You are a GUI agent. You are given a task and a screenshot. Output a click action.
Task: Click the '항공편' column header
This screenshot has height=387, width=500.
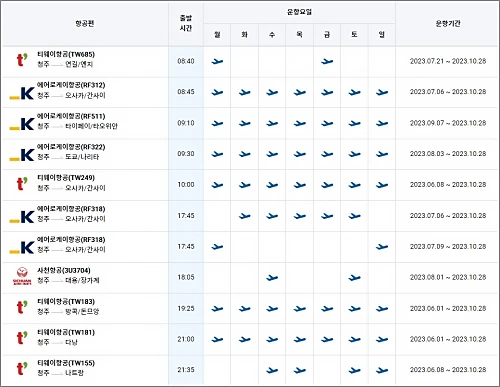point(85,23)
